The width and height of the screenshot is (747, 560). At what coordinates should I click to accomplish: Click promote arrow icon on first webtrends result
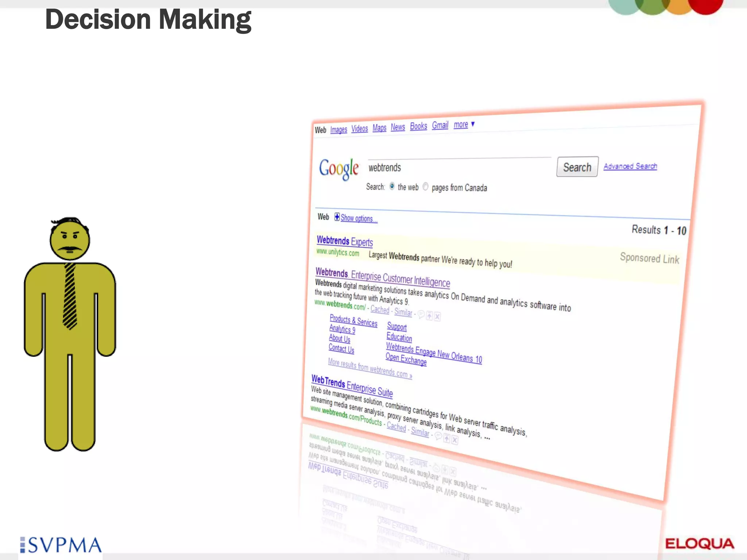pyautogui.click(x=429, y=316)
